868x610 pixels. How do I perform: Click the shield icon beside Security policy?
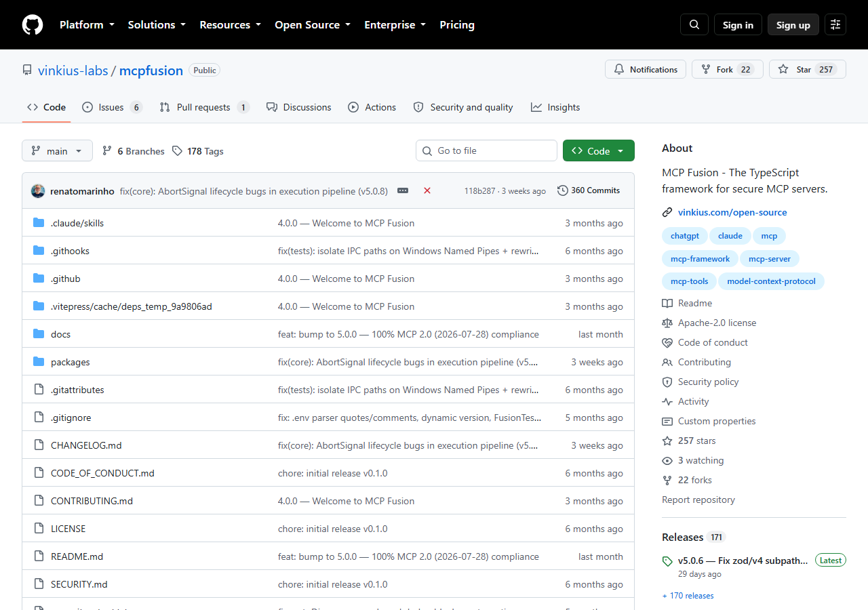click(667, 382)
